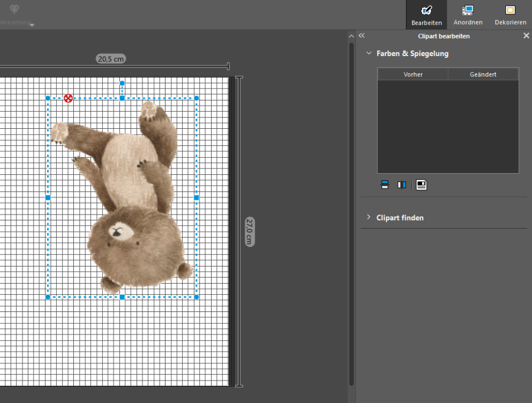Viewport: 532px width, 403px height.
Task: Open the Veredelung dropdown arrow
Action: (x=32, y=25)
